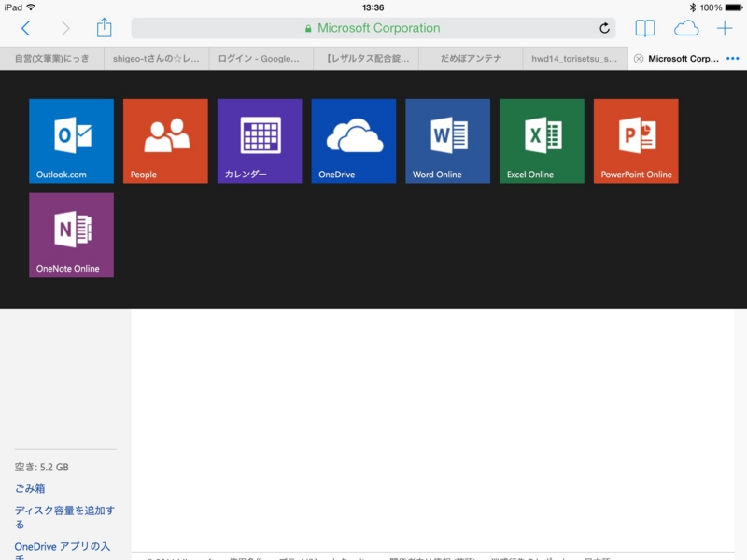Open ごみ箱 recycle bin link
The height and width of the screenshot is (560, 747).
pos(30,488)
